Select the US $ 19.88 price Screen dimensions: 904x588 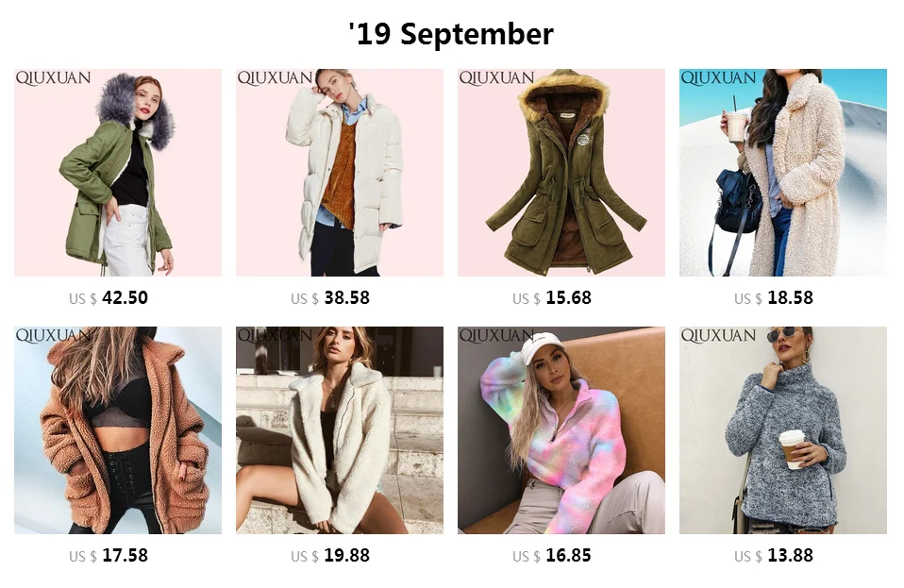tap(330, 556)
